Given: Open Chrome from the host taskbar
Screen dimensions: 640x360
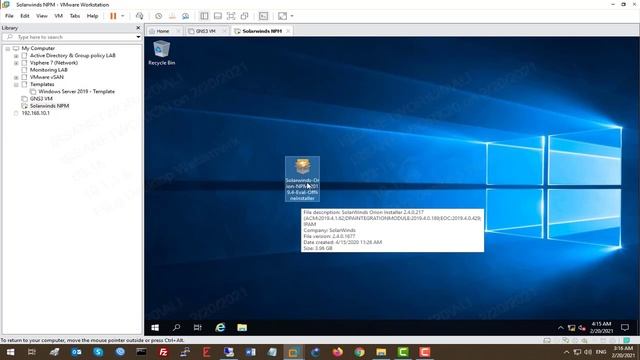Looking at the screenshot, I should [359, 352].
